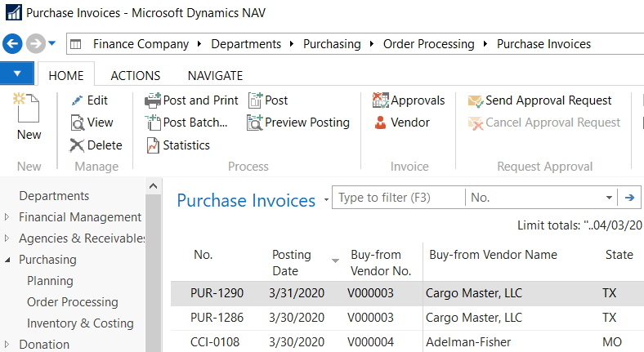Click Finance Company in the breadcrumb
Image resolution: width=644 pixels, height=352 pixels.
click(x=141, y=44)
